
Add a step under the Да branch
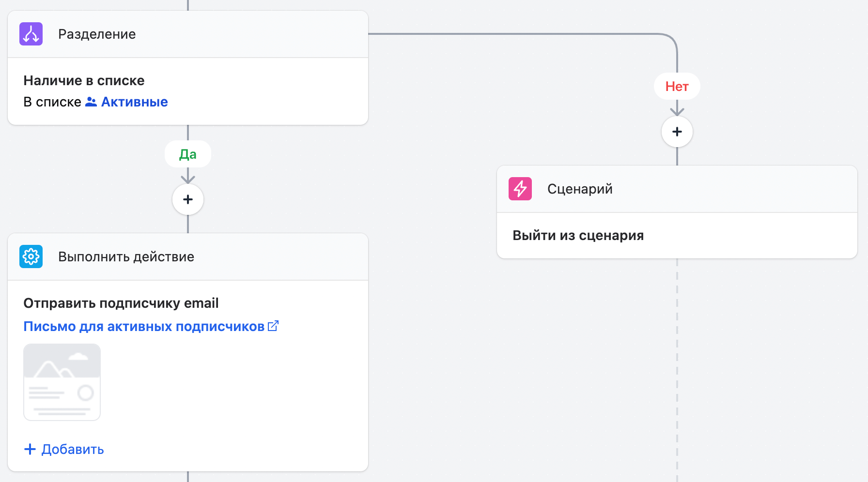coord(188,199)
